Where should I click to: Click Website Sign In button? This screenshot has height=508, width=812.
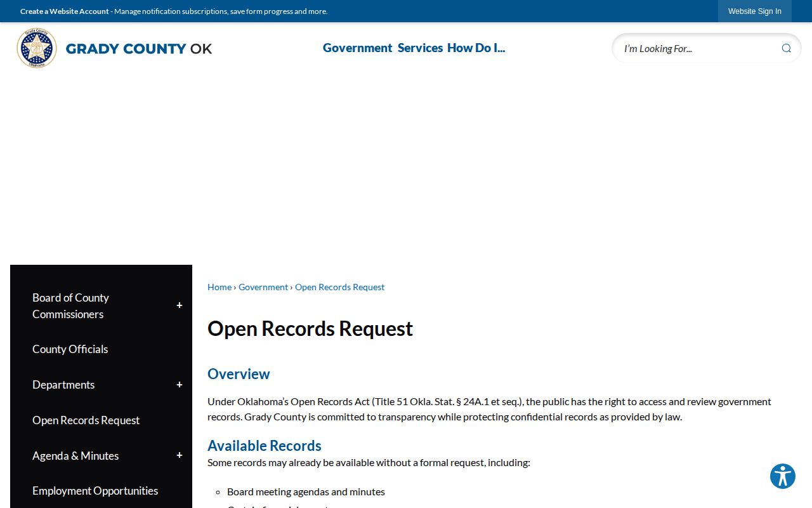754,11
